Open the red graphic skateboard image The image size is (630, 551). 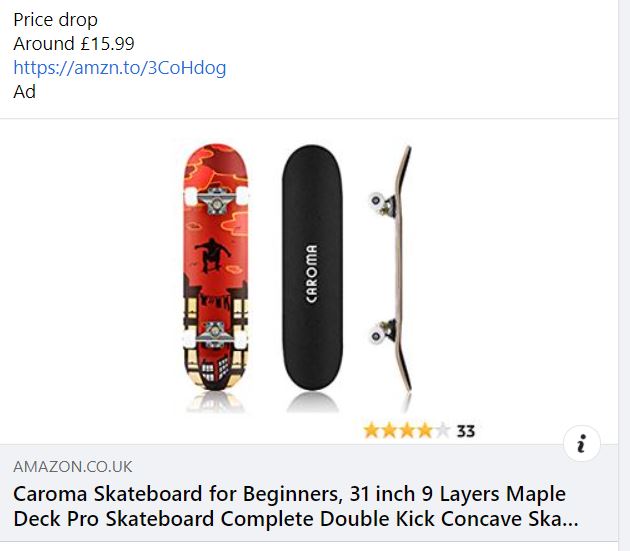(x=216, y=267)
